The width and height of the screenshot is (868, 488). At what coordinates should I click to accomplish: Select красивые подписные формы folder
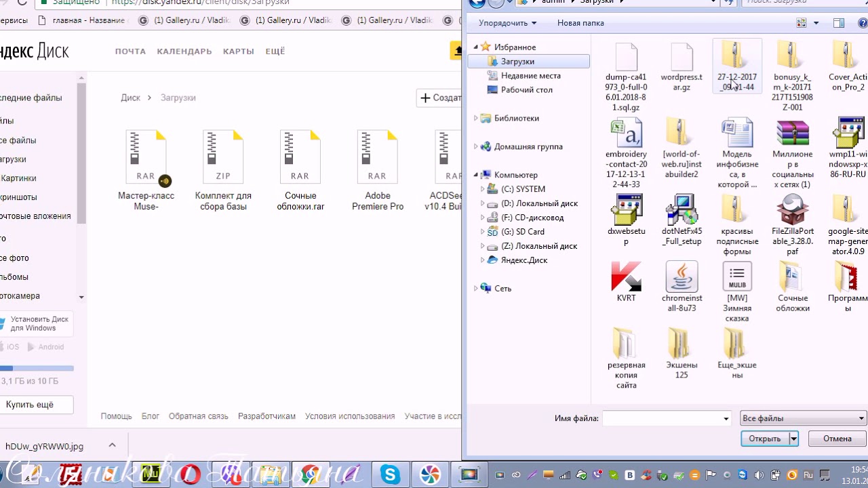pyautogui.click(x=736, y=226)
